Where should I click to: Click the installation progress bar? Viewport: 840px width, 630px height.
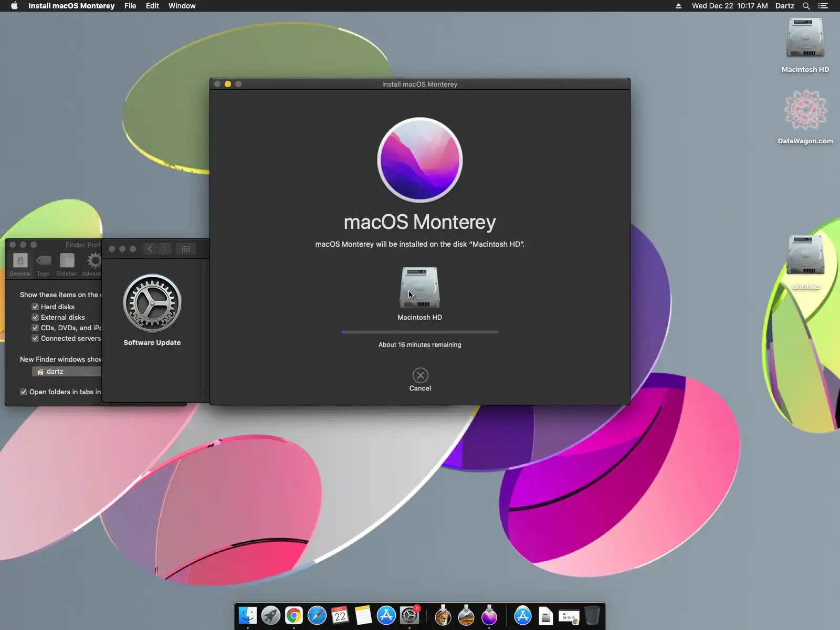coord(420,332)
